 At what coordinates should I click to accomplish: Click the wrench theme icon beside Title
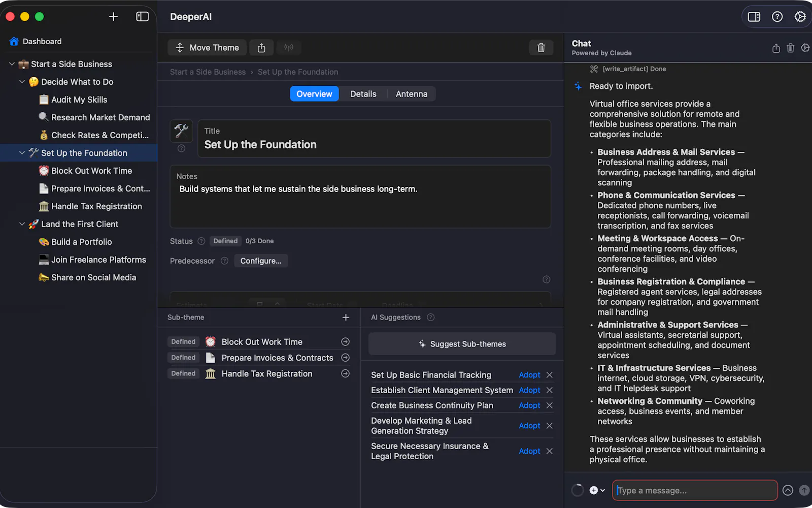[181, 131]
